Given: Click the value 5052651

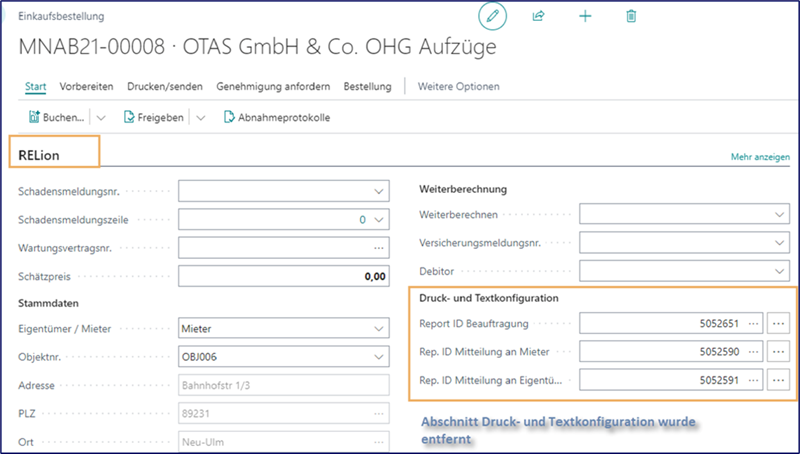Looking at the screenshot, I should pyautogui.click(x=719, y=323).
